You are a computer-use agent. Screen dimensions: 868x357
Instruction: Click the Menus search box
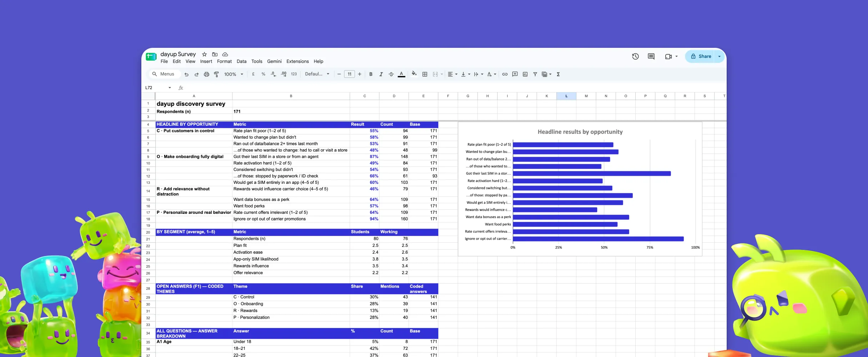click(x=164, y=74)
